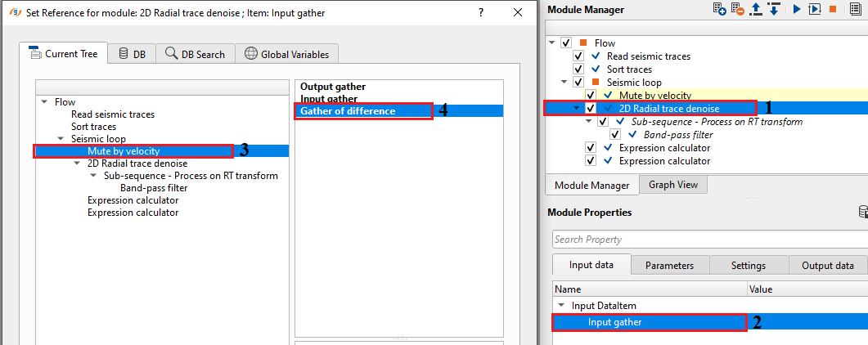Click the remove module icon
This screenshot has width=868, height=345.
(738, 9)
